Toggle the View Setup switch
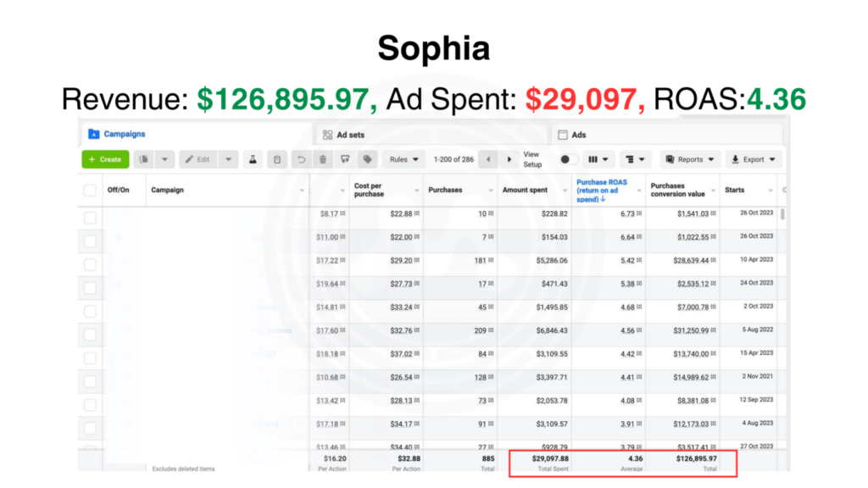Image resolution: width=868 pixels, height=488 pixels. tap(569, 159)
